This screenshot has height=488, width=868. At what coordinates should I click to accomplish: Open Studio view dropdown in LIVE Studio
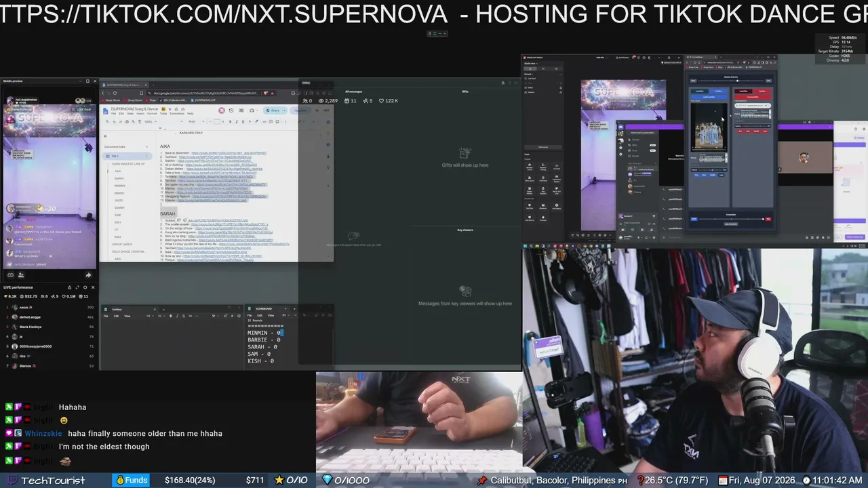click(530, 64)
